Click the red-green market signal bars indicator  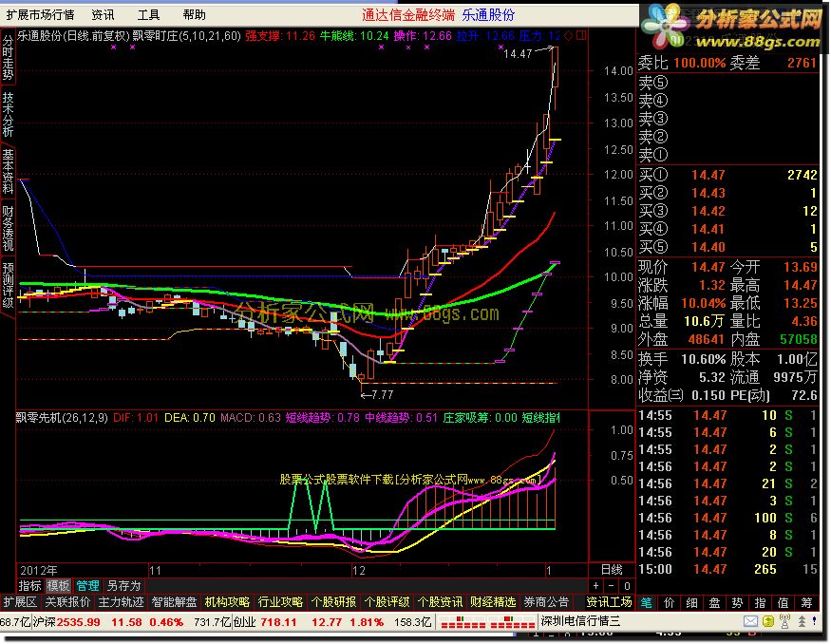(x=487, y=622)
